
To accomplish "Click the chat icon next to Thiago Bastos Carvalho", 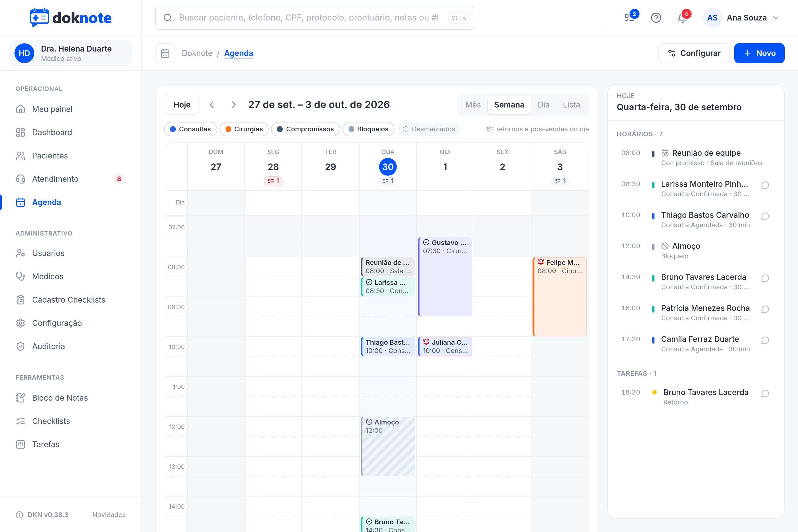I will pos(765,216).
